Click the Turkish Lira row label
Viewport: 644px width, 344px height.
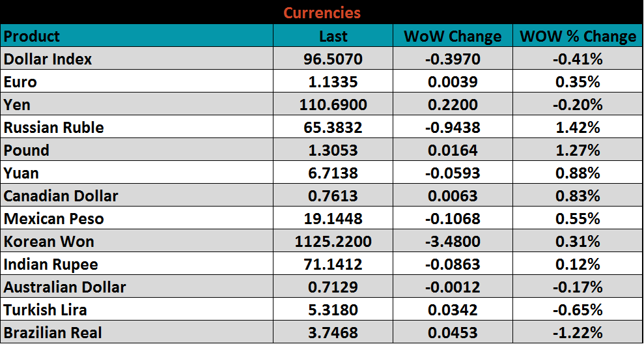coord(46,310)
